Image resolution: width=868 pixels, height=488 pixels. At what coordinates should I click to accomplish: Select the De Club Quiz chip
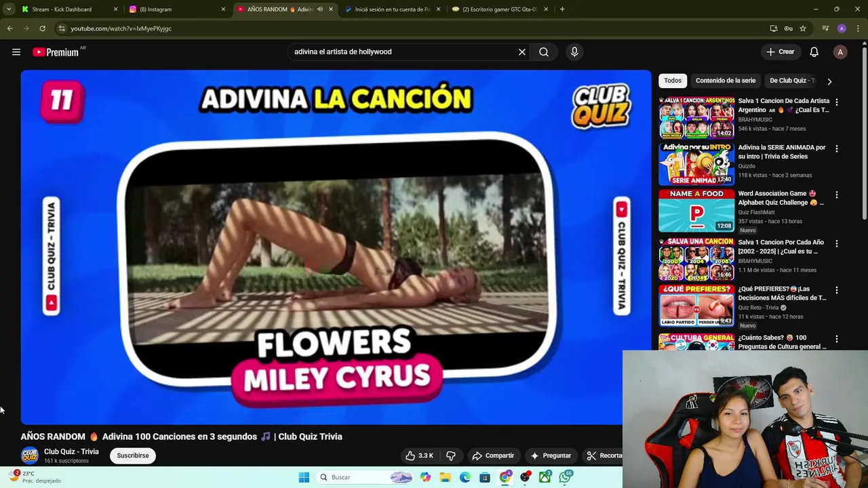pyautogui.click(x=791, y=81)
